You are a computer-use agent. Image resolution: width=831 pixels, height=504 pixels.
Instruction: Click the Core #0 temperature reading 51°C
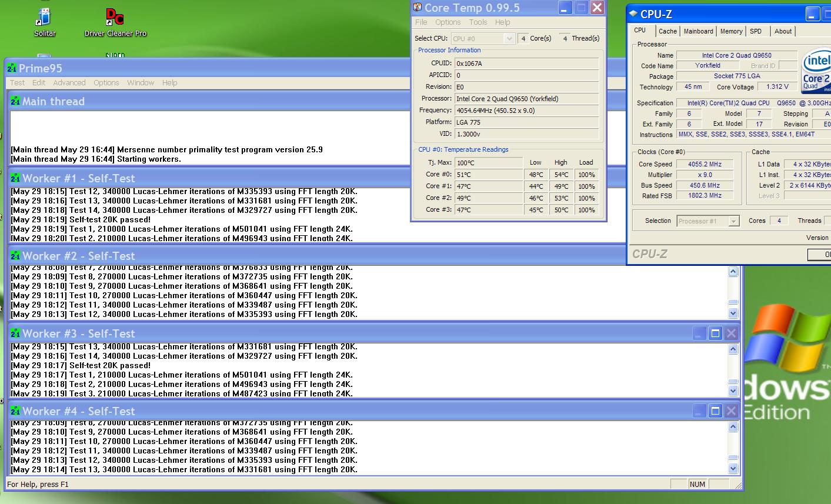coord(488,175)
